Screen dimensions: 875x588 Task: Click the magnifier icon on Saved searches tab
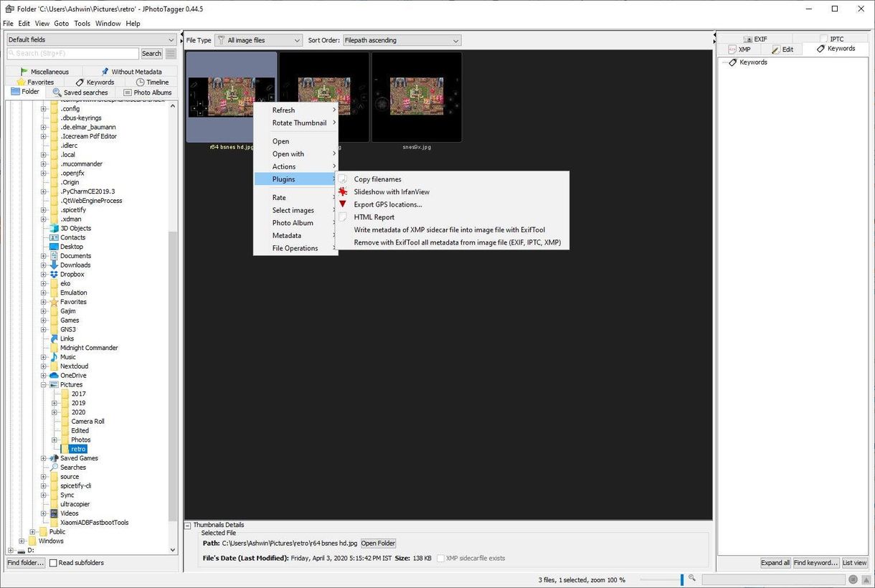57,93
